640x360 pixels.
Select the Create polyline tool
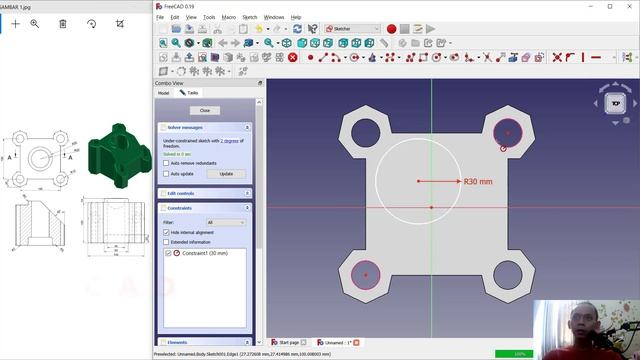410,58
